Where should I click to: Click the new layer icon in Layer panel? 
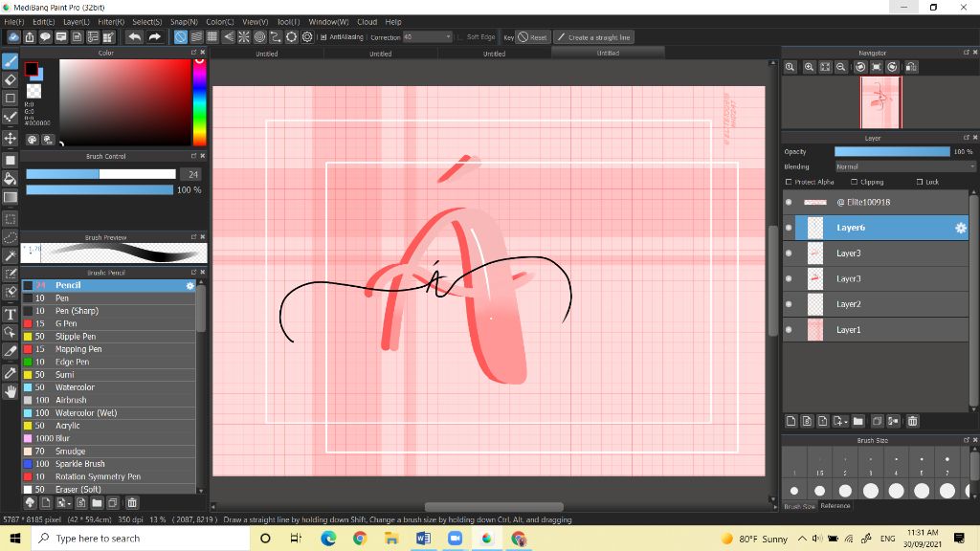791,421
